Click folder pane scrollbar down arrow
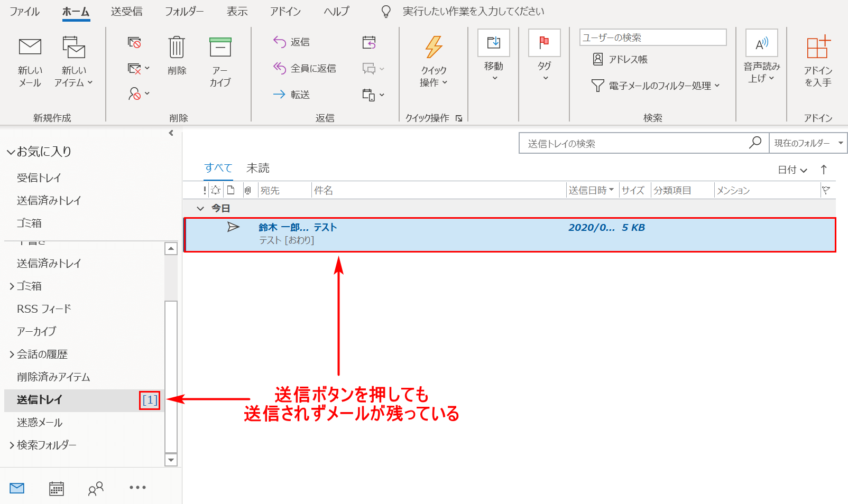 (x=171, y=460)
